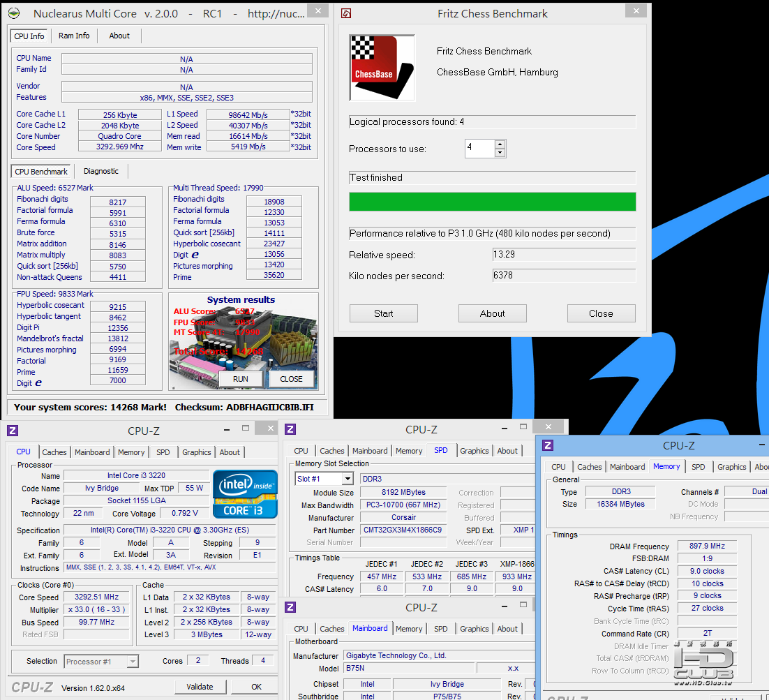Expand the Processor #1 selection dropdown

click(x=133, y=661)
